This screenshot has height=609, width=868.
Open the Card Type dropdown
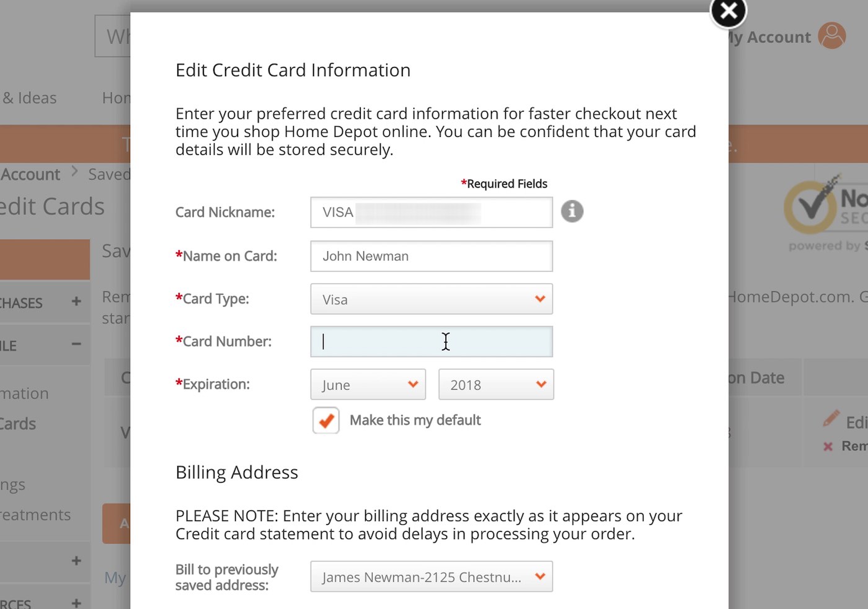tap(432, 299)
